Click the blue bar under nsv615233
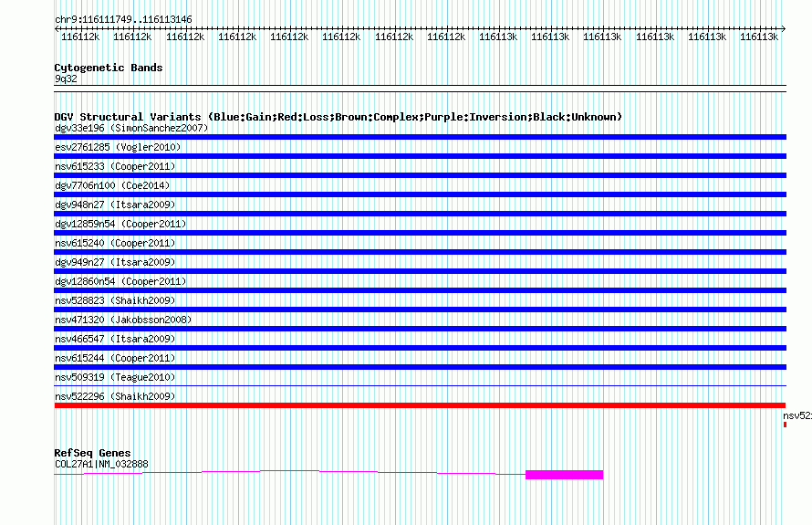This screenshot has height=525, width=812. 420,175
